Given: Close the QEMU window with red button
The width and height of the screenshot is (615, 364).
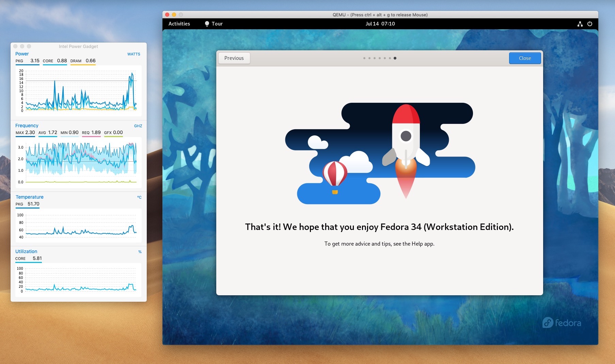Looking at the screenshot, I should (x=167, y=15).
